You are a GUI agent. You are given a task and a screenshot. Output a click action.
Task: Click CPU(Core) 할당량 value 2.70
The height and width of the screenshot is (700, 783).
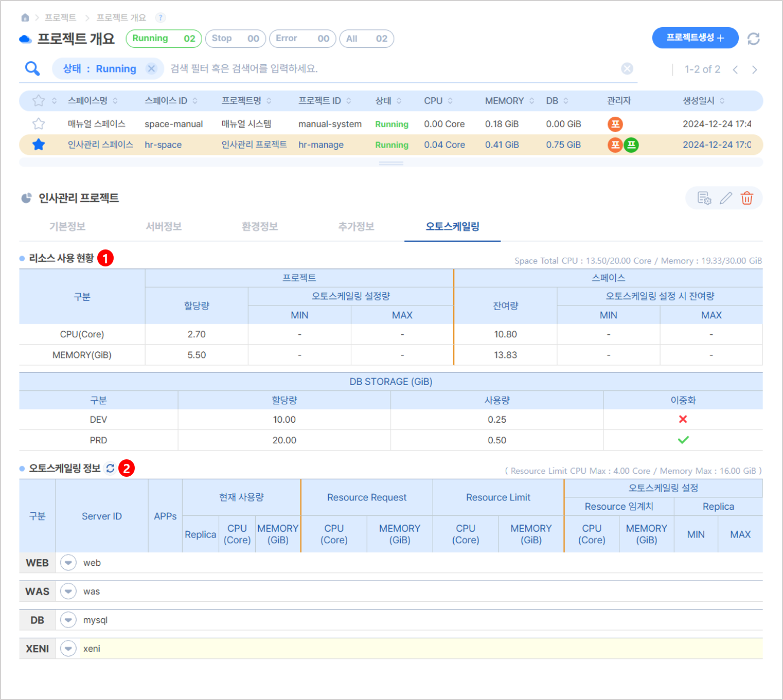coord(197,334)
